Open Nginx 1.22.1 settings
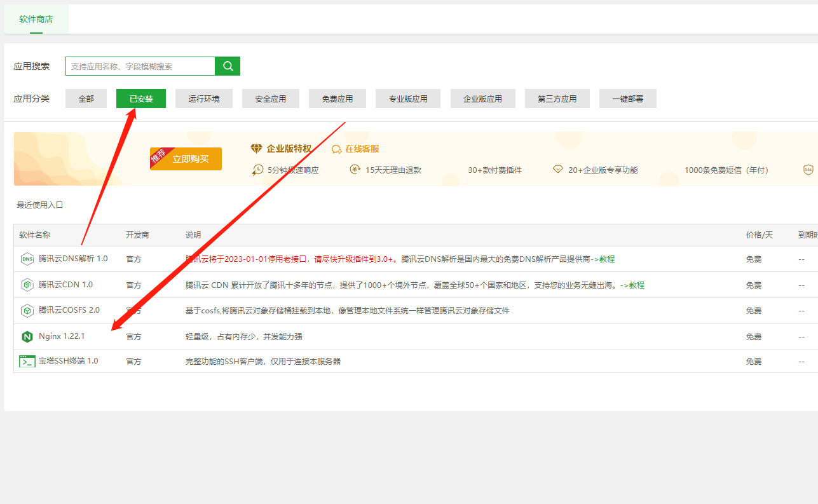The height and width of the screenshot is (504, 818). point(62,336)
